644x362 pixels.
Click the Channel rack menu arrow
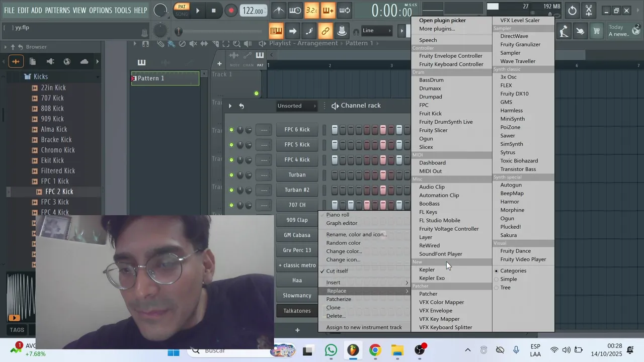230,106
